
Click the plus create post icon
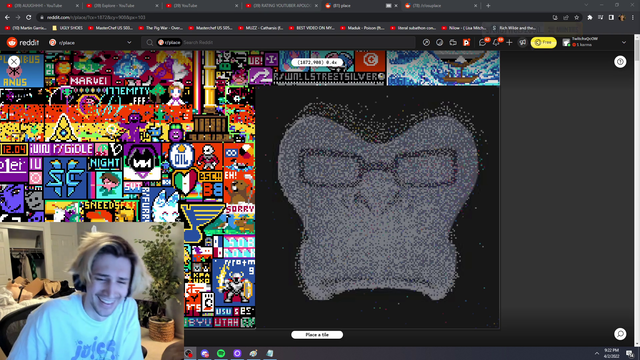point(509,42)
